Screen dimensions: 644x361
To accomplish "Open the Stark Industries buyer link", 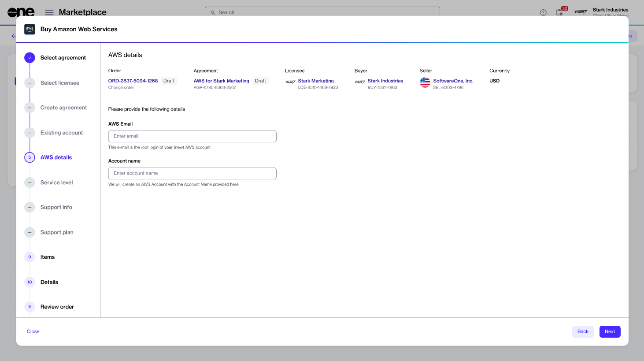I will click(x=385, y=81).
